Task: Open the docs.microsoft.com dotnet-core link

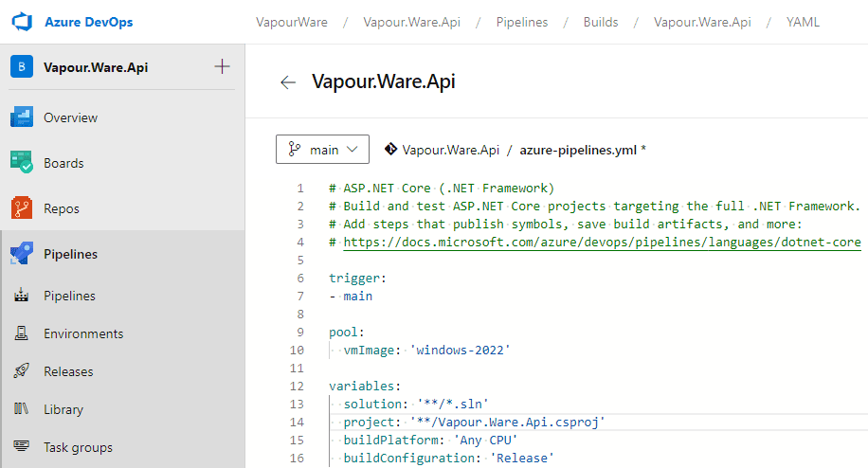Action: click(x=602, y=243)
